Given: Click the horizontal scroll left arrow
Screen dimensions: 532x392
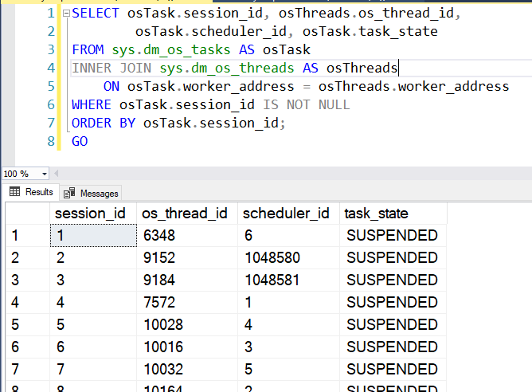Looking at the screenshot, I should click(57, 174).
